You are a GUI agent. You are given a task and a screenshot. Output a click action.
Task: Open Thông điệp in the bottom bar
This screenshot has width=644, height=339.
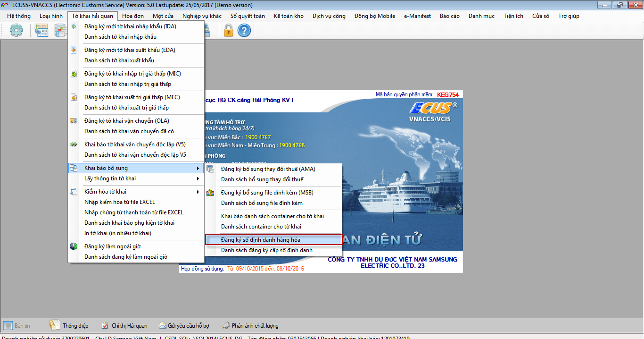tap(69, 325)
